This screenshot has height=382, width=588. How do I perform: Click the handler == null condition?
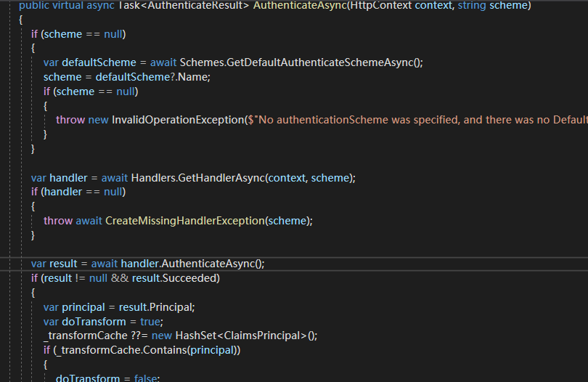[x=82, y=192]
